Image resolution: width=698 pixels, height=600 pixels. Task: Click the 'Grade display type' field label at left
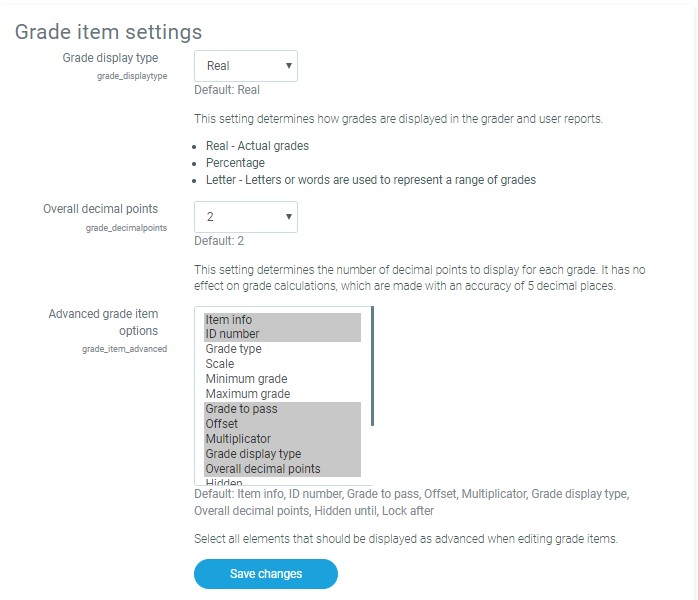pyautogui.click(x=110, y=58)
